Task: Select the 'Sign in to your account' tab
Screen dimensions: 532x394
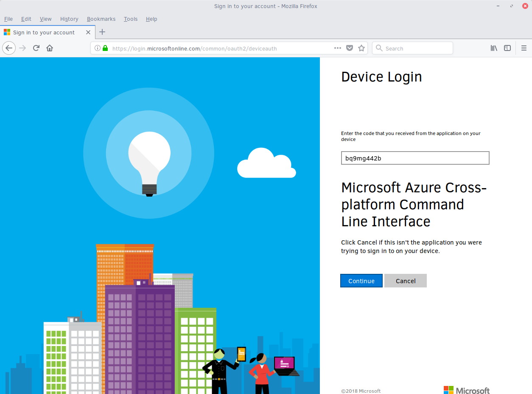Action: coord(48,32)
